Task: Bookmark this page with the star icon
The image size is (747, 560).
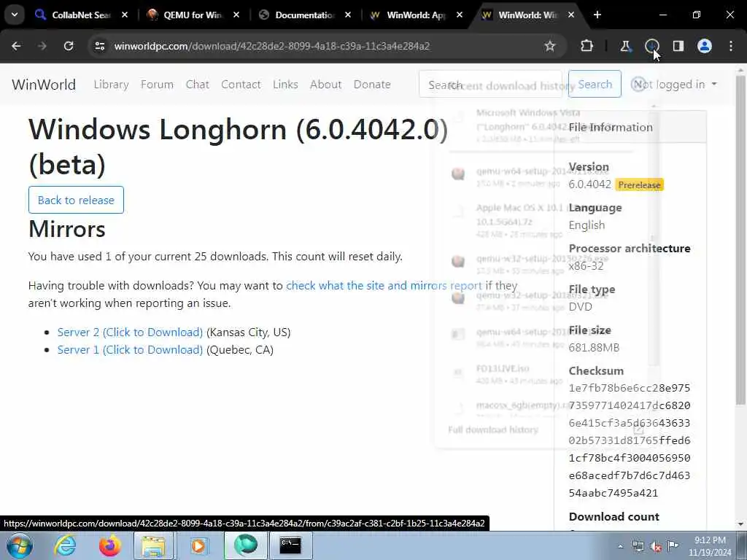Action: 550,46
